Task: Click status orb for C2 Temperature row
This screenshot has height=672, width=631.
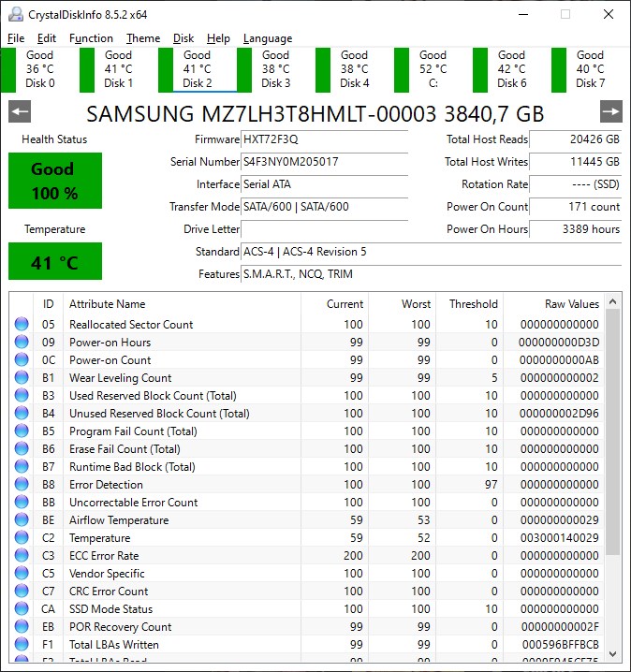Action: click(x=22, y=537)
